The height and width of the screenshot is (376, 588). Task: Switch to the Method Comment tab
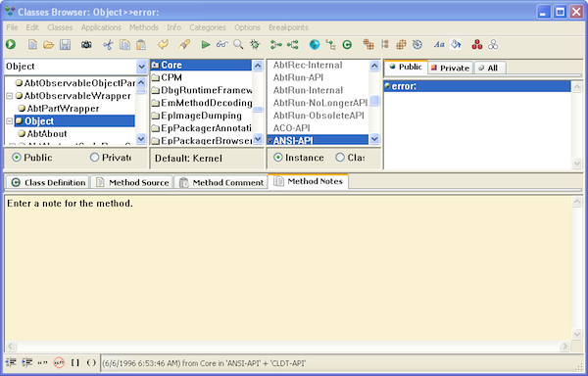click(220, 182)
